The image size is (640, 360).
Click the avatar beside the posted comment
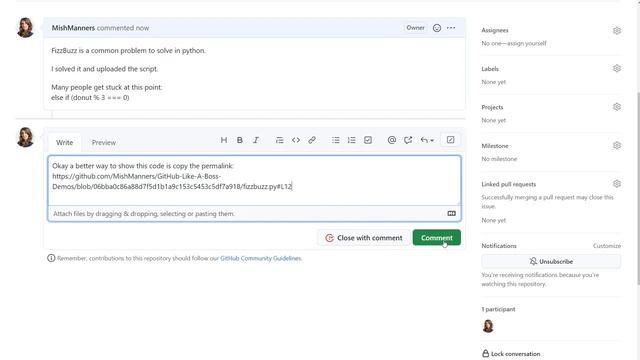[25, 28]
